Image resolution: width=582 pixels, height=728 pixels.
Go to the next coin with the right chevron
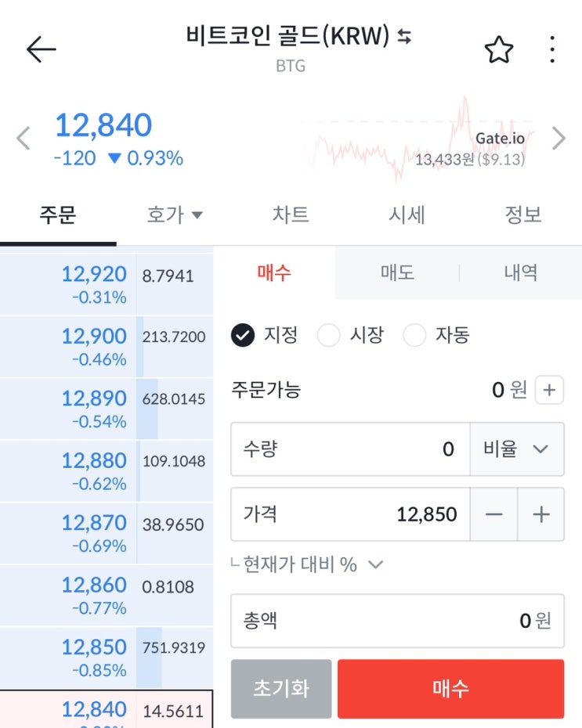[559, 139]
